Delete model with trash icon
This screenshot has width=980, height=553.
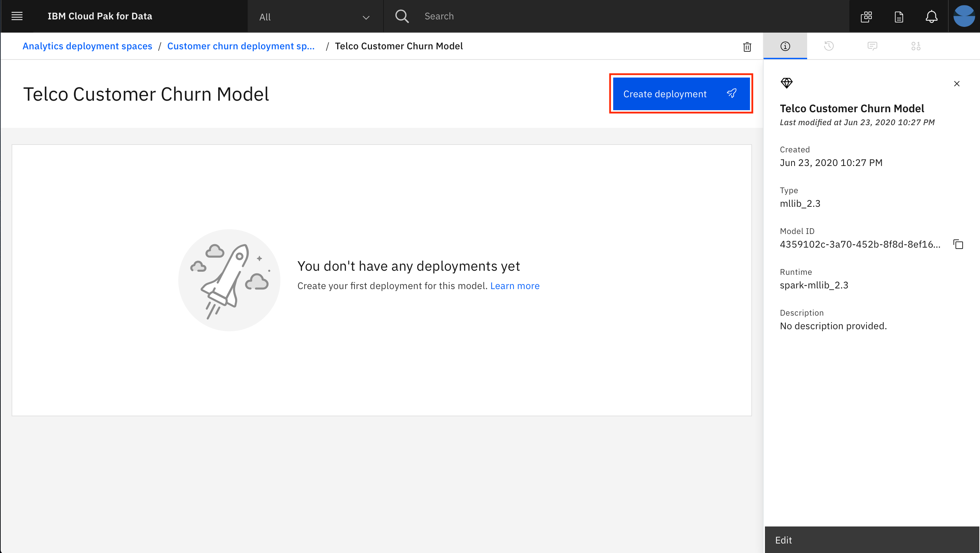click(x=747, y=47)
